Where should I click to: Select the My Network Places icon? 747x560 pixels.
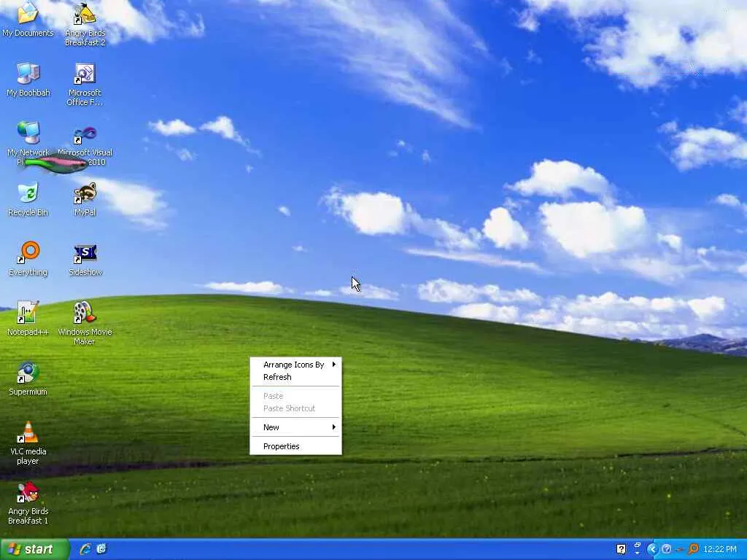pyautogui.click(x=28, y=143)
